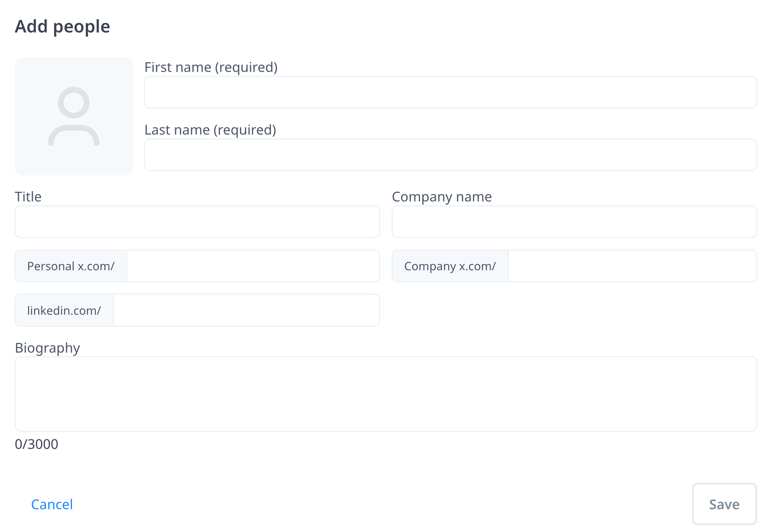Click the Company name input box
Viewport: 775px width, 532px height.
[x=574, y=222]
